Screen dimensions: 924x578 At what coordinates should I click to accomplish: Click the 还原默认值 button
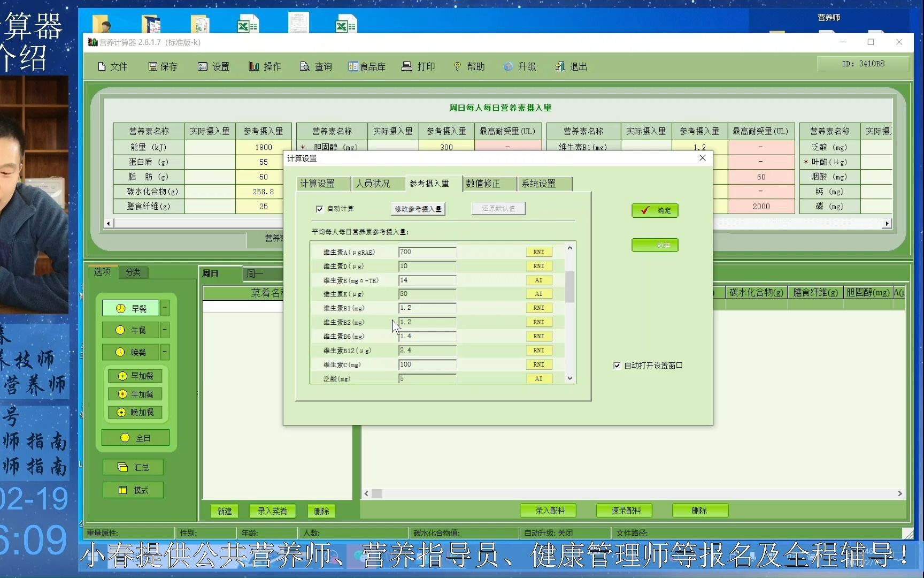pos(498,208)
